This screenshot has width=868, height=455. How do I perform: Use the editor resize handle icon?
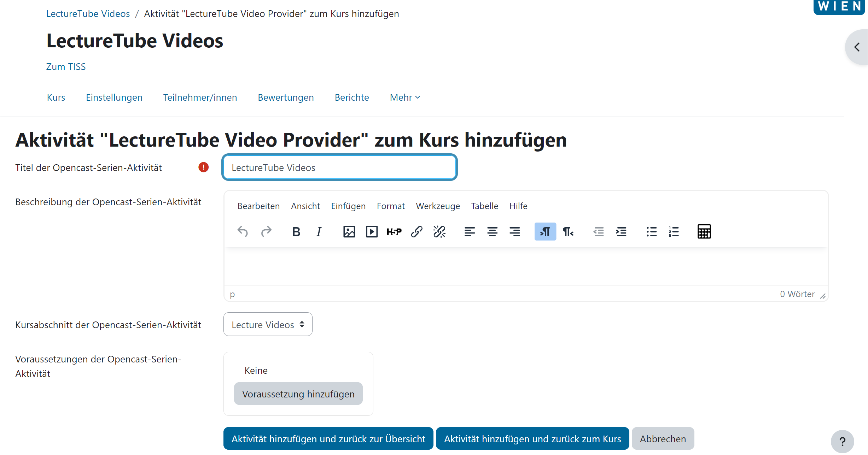point(823,296)
